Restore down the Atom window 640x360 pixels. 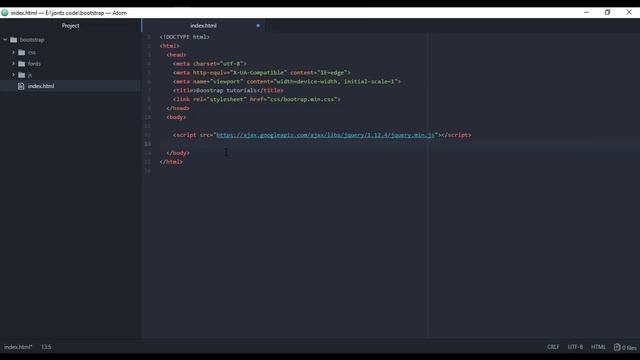607,13
